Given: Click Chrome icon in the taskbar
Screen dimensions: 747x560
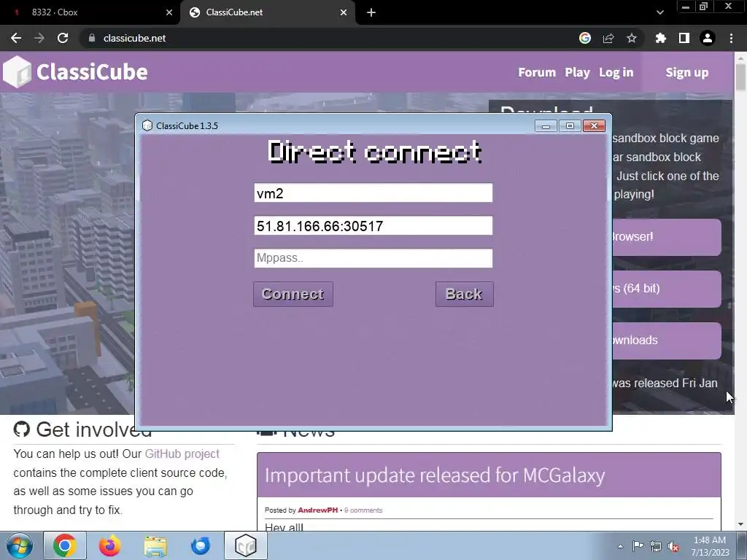Looking at the screenshot, I should 65,545.
